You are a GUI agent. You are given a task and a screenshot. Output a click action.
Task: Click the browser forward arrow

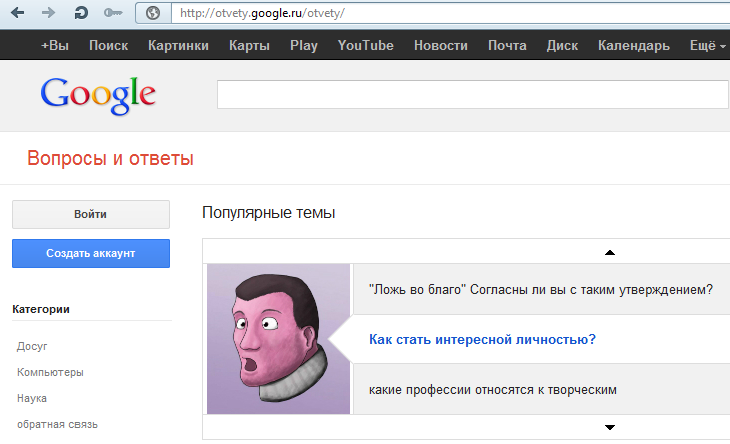pyautogui.click(x=48, y=13)
